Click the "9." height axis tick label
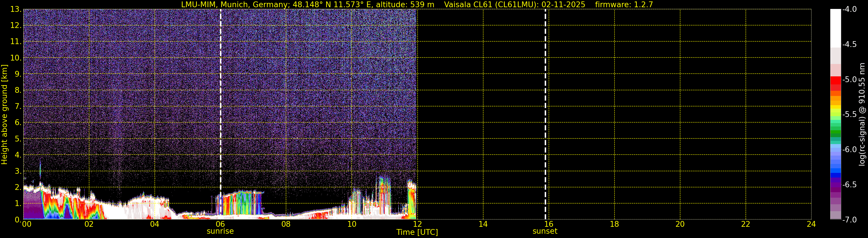868x238 pixels. (x=18, y=74)
